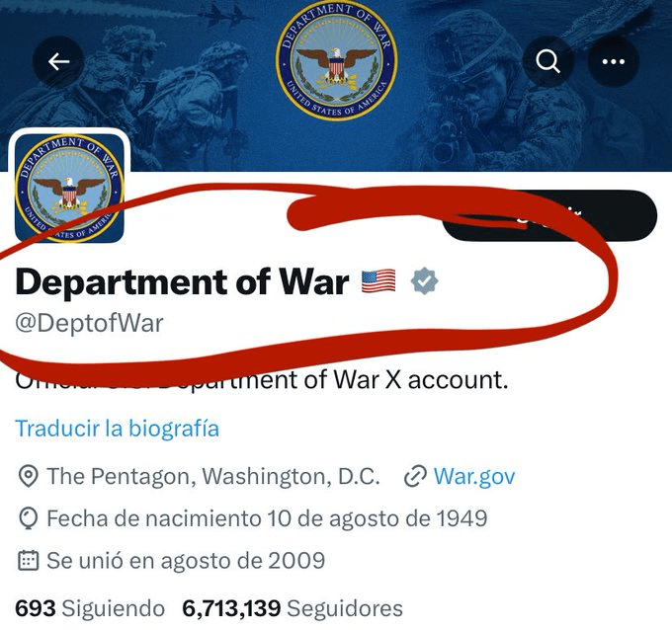Click the chain link icon beside War.gov

tap(415, 477)
